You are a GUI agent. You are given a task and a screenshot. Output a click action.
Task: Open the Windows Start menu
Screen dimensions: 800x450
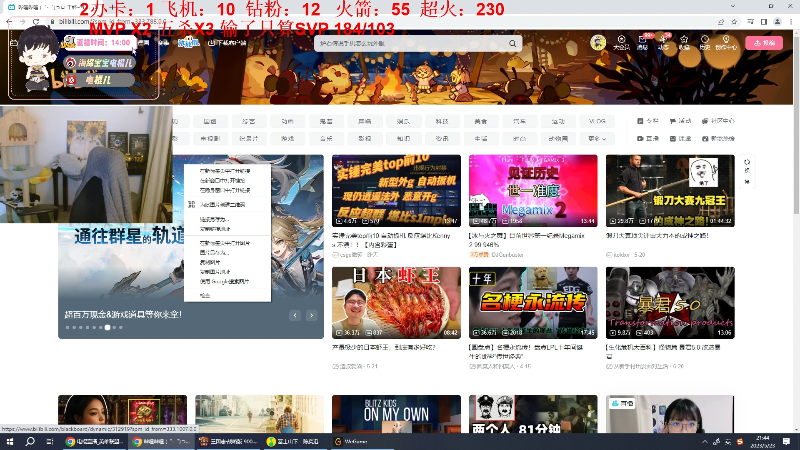point(10,441)
